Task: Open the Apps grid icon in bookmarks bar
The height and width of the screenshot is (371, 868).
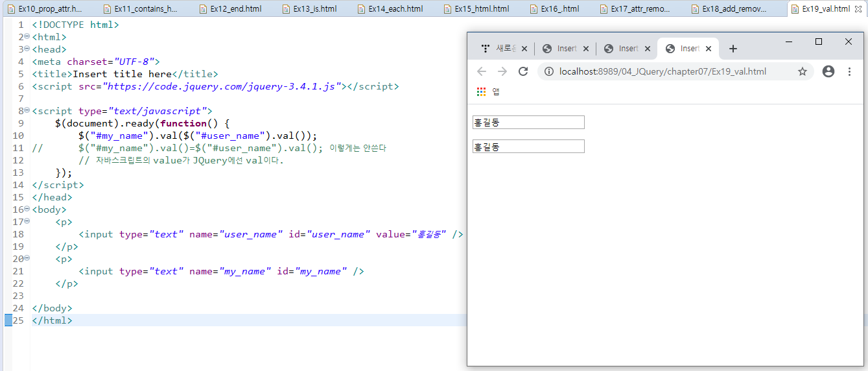Action: click(x=481, y=92)
